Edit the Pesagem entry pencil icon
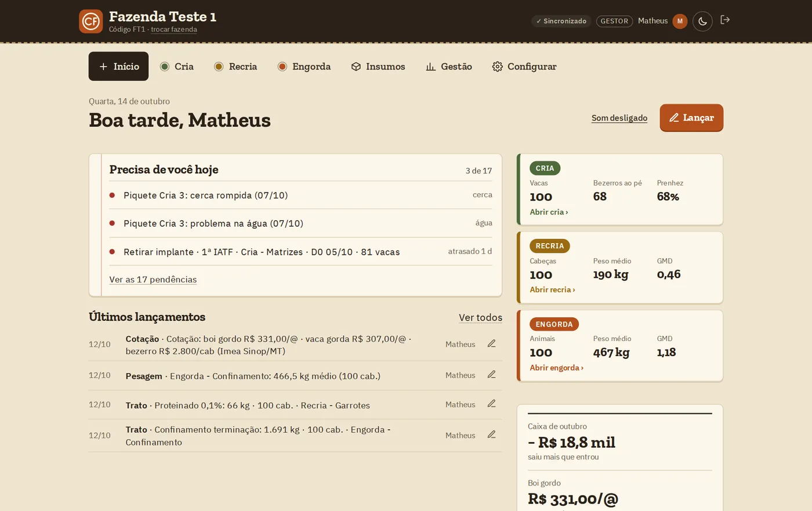 491,375
